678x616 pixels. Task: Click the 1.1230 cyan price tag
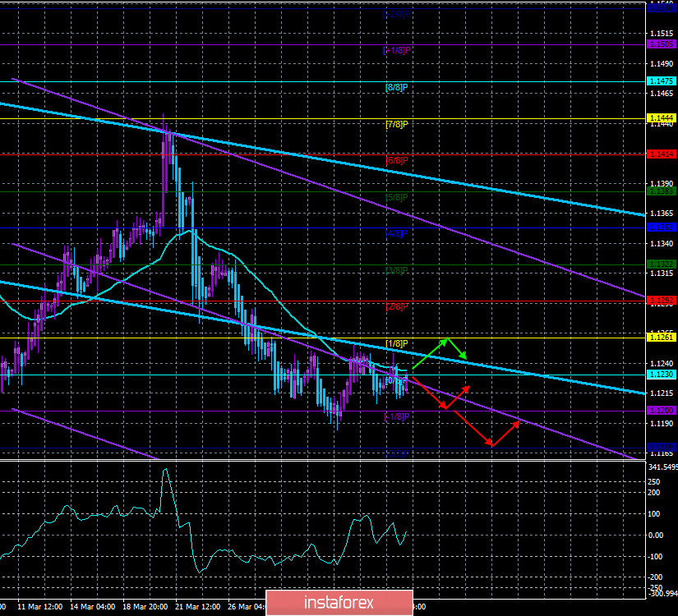tap(661, 375)
